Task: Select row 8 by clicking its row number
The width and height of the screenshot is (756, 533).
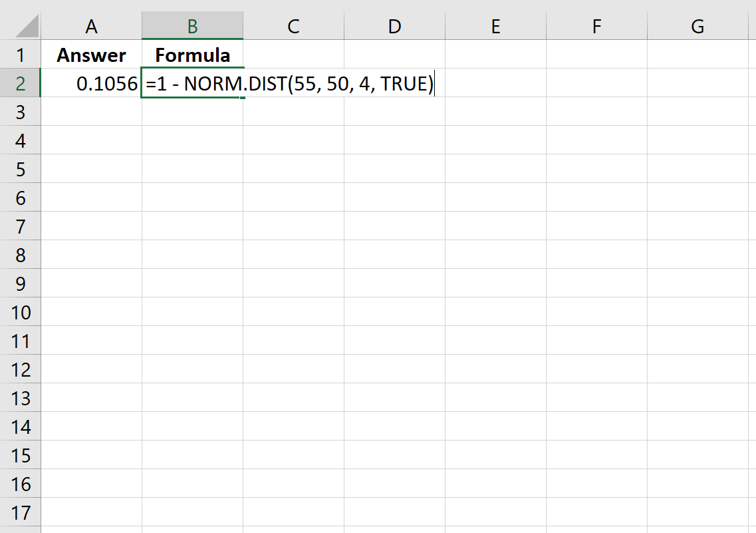Action: 21,255
